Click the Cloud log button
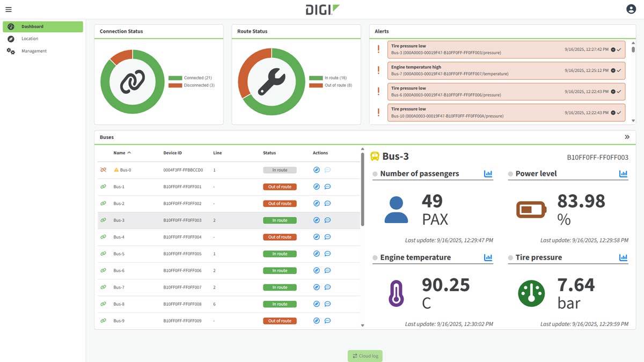The image size is (644, 362). tap(365, 356)
